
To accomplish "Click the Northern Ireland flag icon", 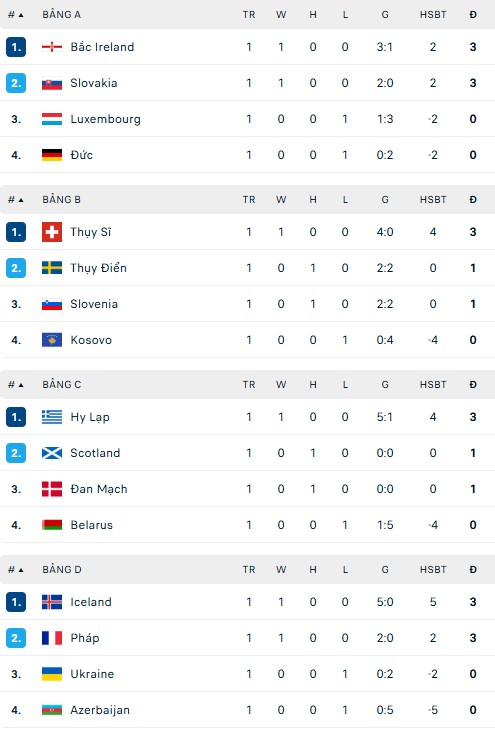I will (52, 47).
